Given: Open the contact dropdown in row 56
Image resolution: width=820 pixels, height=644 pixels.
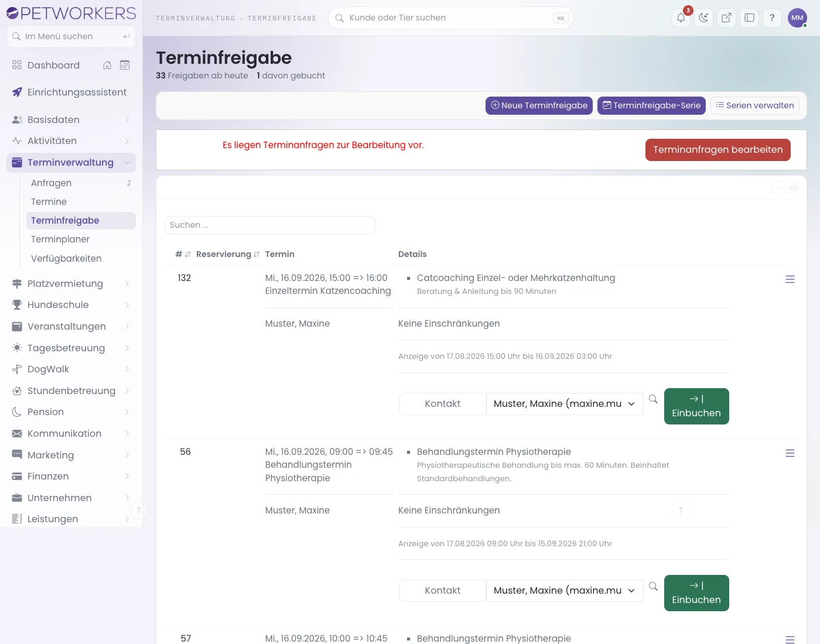Looking at the screenshot, I should [565, 590].
